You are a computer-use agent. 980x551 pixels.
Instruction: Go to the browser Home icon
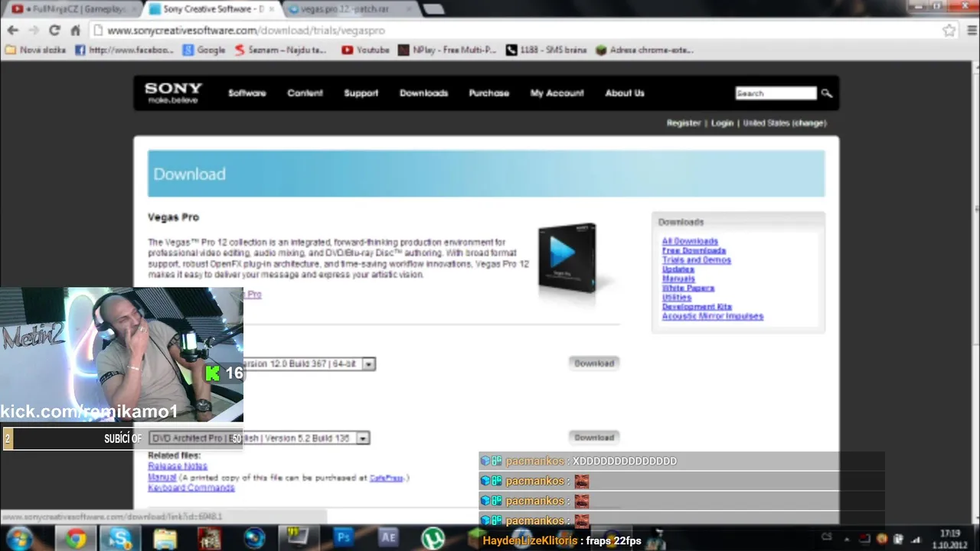click(75, 31)
